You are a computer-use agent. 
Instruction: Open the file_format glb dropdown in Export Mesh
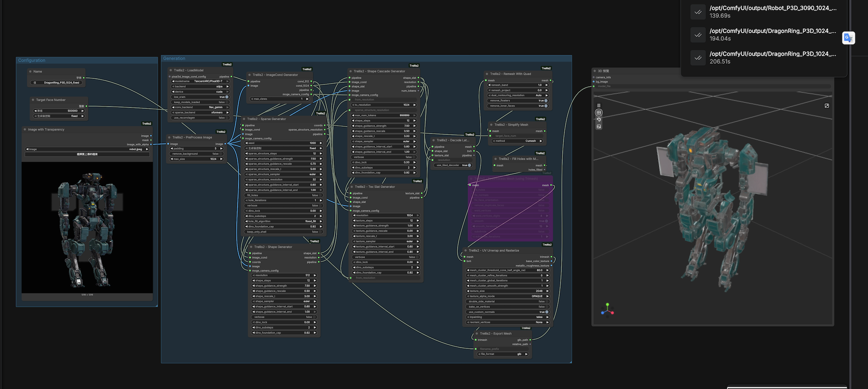pyautogui.click(x=503, y=354)
